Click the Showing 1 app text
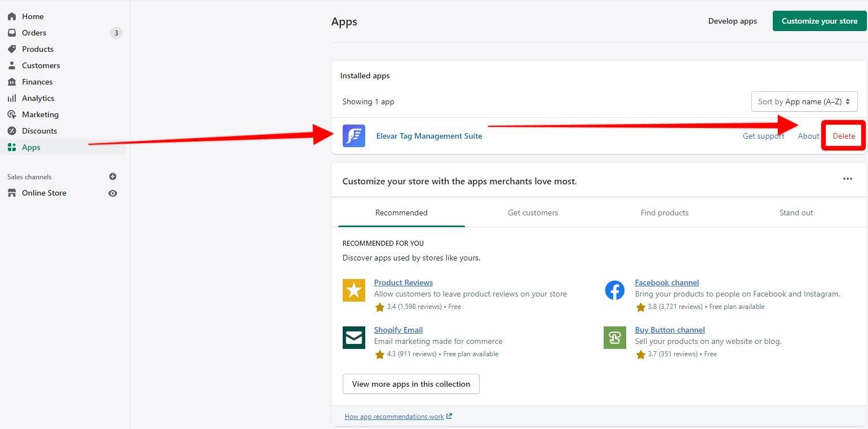The width and height of the screenshot is (868, 429). pyautogui.click(x=368, y=101)
